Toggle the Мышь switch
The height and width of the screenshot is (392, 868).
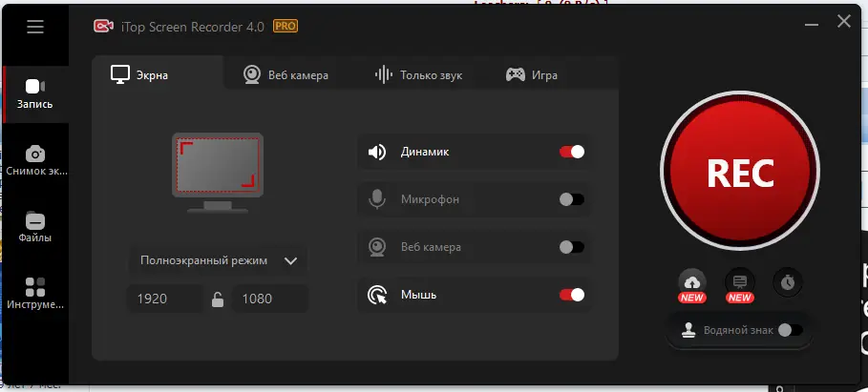coord(572,295)
